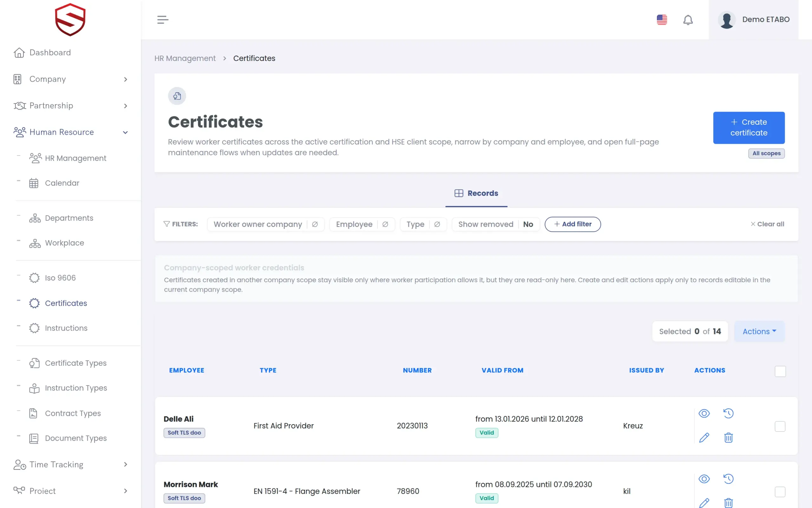View Morrison Mark certificate eye icon
This screenshot has width=812, height=508.
tap(704, 479)
